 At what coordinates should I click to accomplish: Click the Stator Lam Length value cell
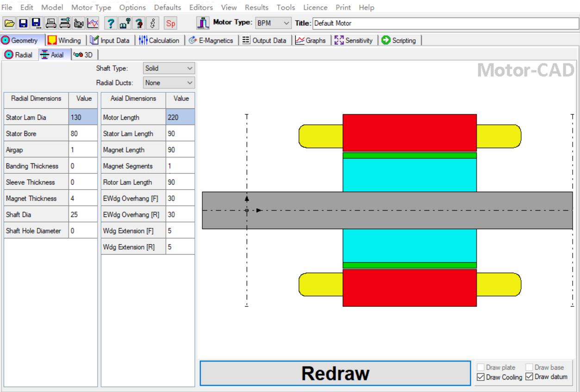(x=180, y=134)
